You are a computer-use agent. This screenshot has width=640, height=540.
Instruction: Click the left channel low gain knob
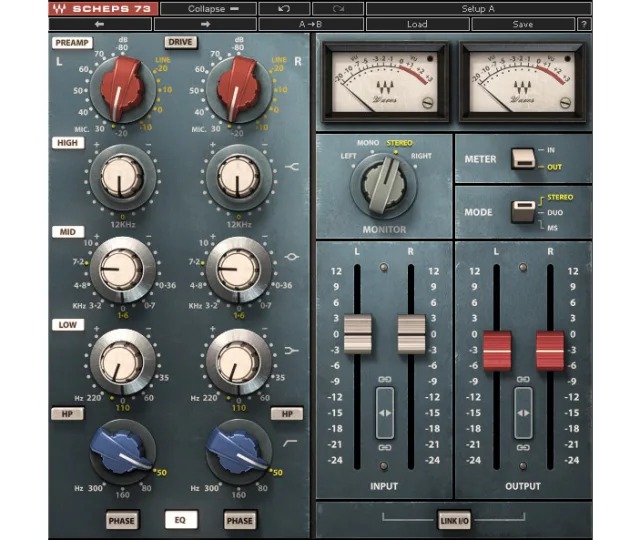click(x=122, y=362)
